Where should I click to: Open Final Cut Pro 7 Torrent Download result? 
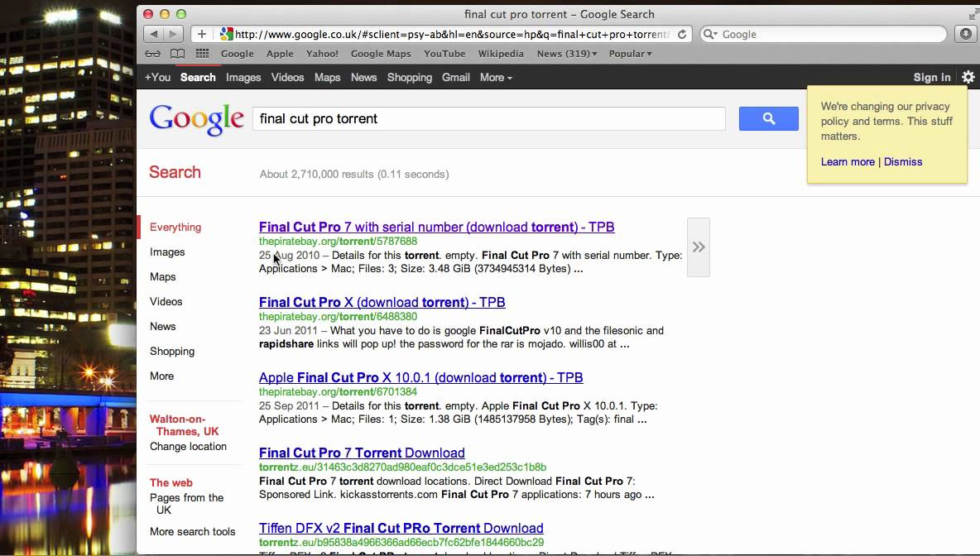click(x=362, y=453)
